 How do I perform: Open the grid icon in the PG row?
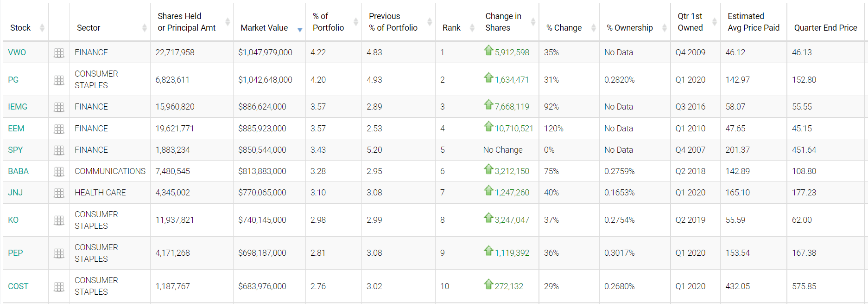click(x=59, y=80)
